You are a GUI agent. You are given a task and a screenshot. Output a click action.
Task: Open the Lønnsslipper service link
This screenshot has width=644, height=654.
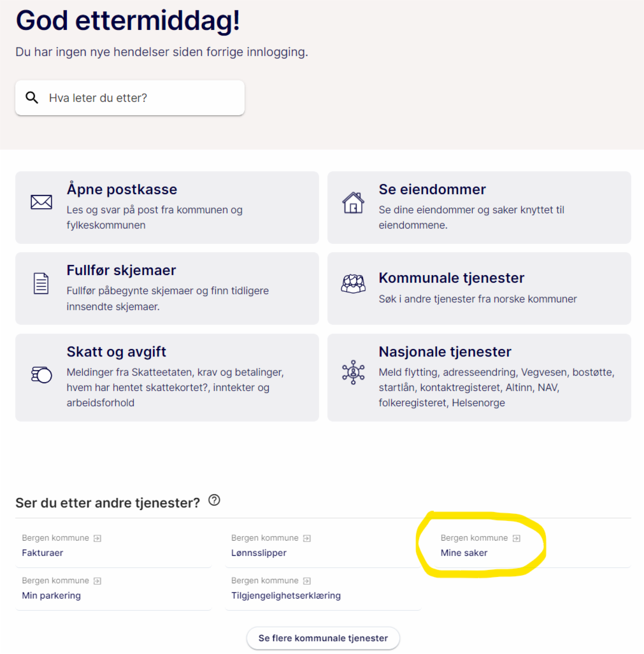tap(259, 553)
